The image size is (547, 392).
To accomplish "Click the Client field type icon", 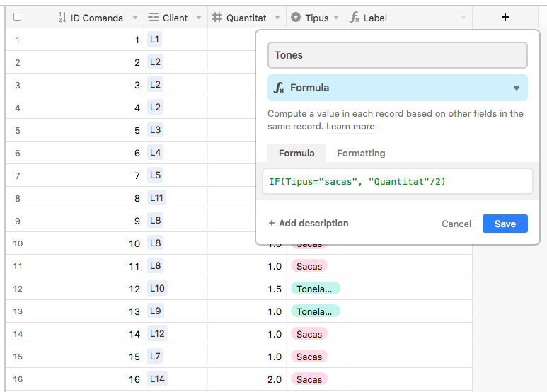I will pos(153,17).
